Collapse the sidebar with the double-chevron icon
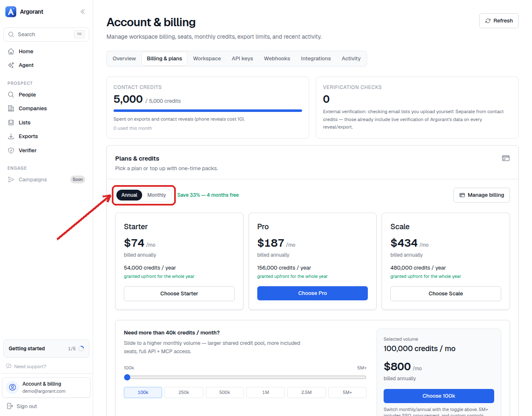 [x=83, y=12]
